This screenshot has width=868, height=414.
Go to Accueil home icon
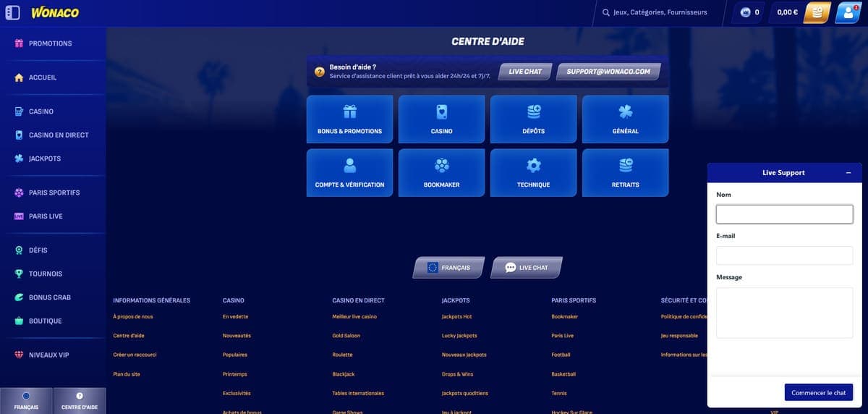coord(20,77)
